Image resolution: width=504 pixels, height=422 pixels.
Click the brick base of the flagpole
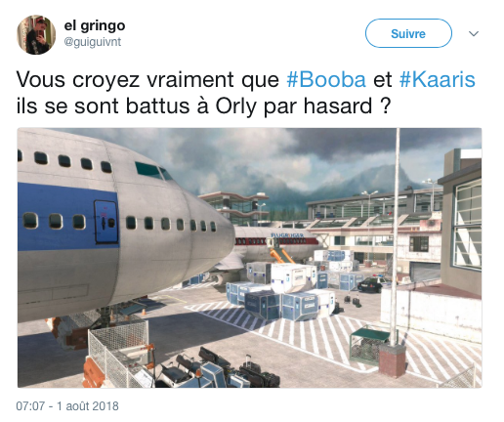point(393,360)
